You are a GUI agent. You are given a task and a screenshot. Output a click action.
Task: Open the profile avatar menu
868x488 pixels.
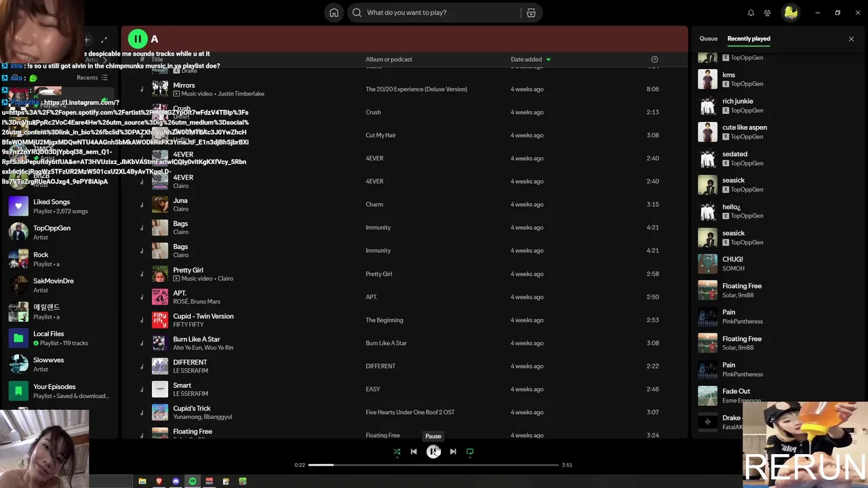tap(790, 13)
